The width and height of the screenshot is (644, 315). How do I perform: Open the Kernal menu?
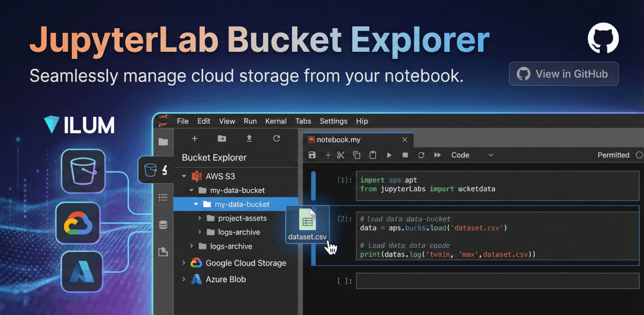(276, 121)
